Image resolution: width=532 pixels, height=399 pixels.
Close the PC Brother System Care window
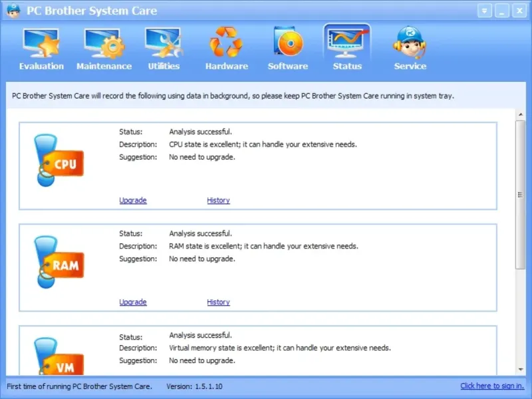(x=519, y=11)
